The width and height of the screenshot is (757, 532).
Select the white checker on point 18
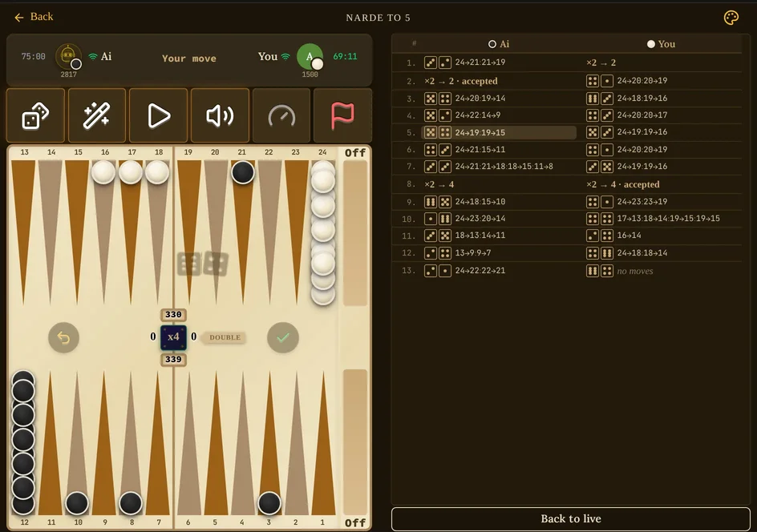pyautogui.click(x=157, y=172)
